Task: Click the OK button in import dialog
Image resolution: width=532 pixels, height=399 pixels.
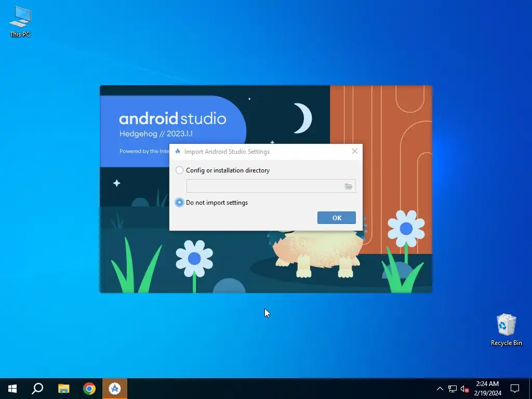Action: [337, 218]
